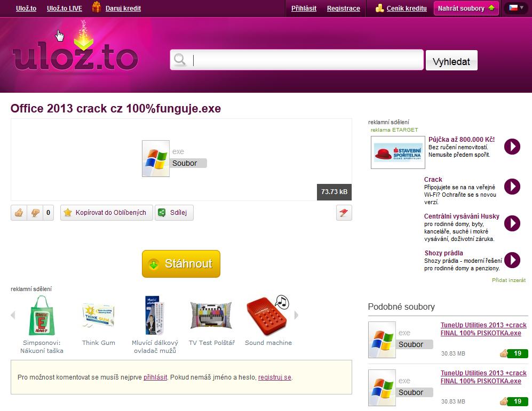This screenshot has height=411, width=532.
Task: Click the magnifier icon in search box
Action: pyautogui.click(x=180, y=60)
